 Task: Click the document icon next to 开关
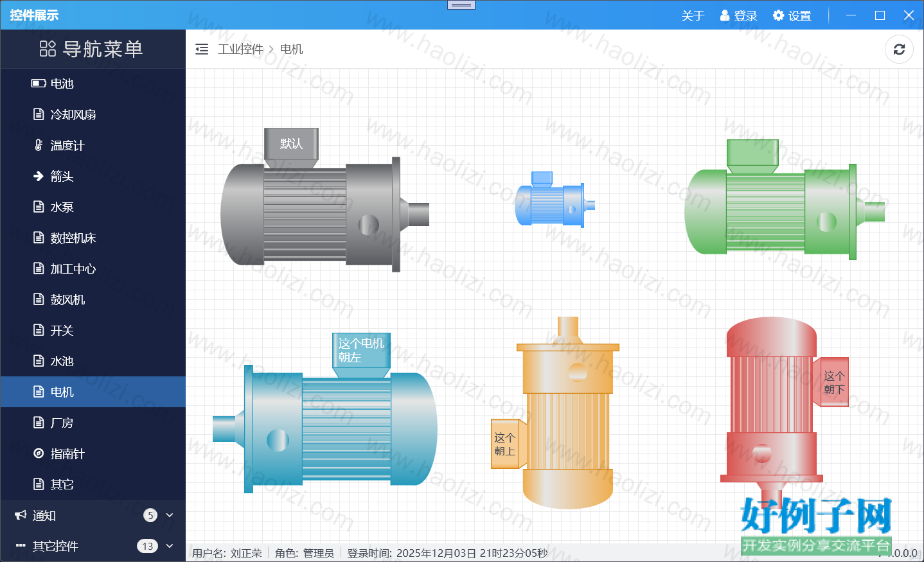(39, 330)
